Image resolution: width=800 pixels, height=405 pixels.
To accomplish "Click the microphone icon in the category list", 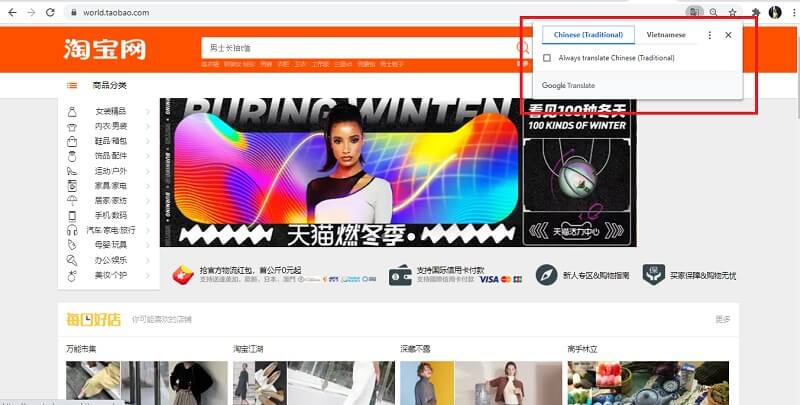I will click(72, 260).
